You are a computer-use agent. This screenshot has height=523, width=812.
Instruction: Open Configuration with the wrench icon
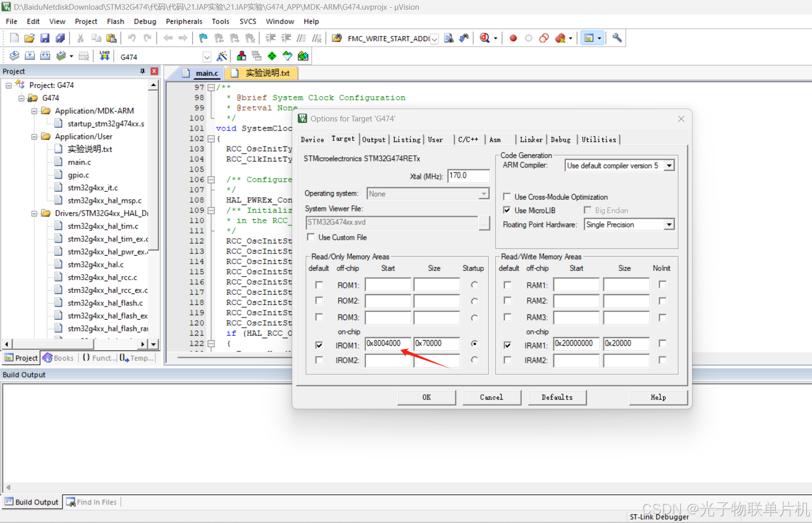tap(617, 38)
